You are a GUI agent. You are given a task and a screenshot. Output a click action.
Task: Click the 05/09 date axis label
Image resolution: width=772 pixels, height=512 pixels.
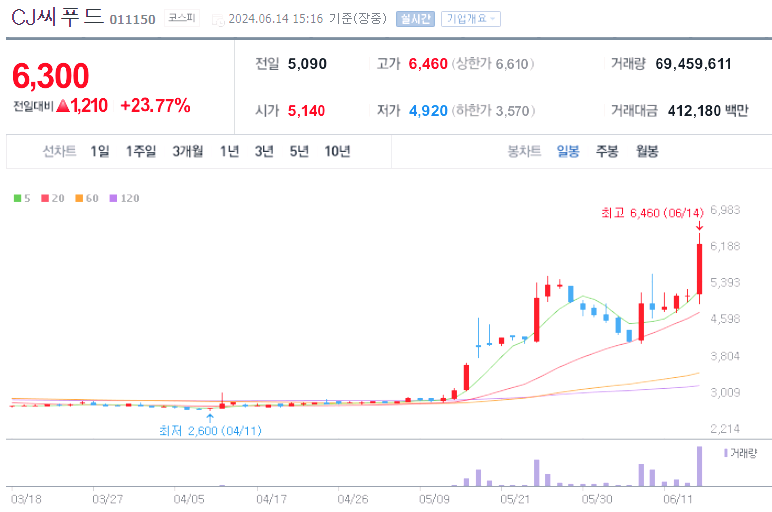(x=434, y=499)
